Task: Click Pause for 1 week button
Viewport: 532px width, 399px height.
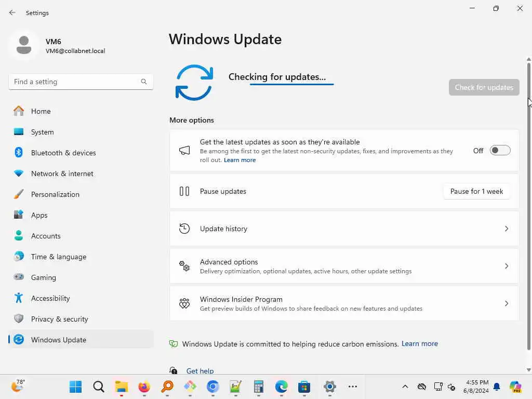Action: point(476,191)
